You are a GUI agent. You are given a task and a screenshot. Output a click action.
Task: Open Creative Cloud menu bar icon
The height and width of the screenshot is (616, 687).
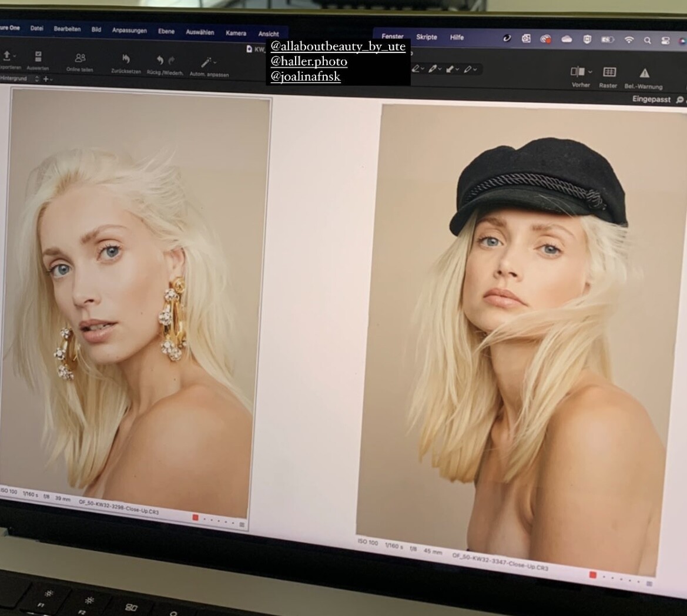pos(545,39)
